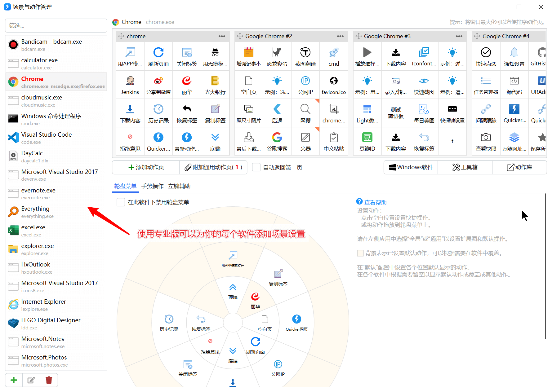552x392 pixels.
Task: Select Everything in the app list
Action: point(56,212)
